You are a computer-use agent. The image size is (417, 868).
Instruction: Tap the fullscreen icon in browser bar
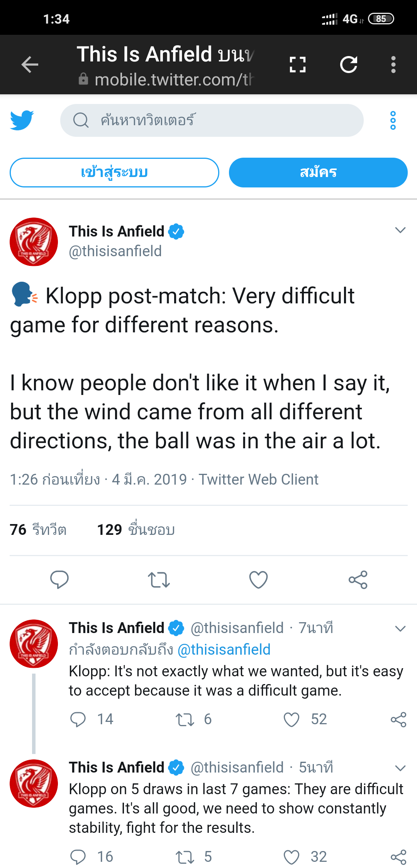point(298,65)
